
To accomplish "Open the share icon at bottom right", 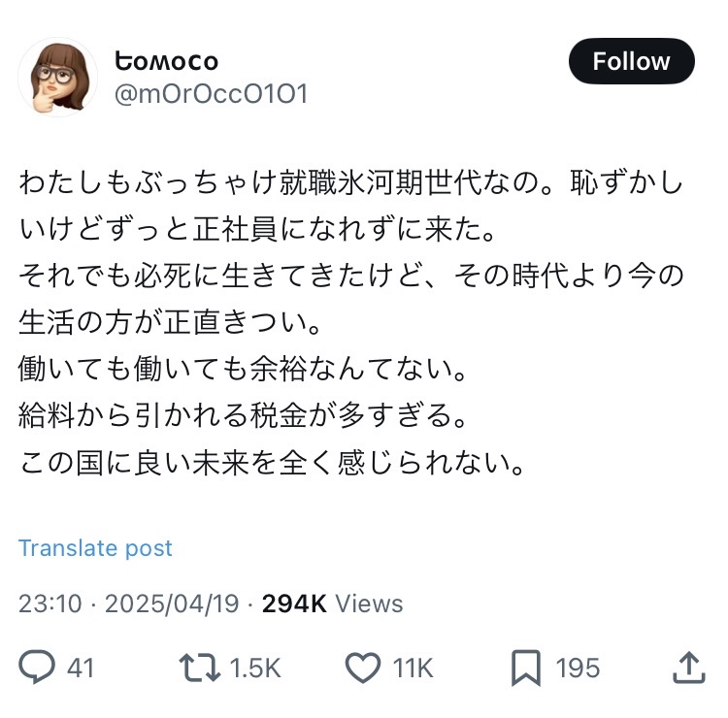I will click(x=687, y=668).
